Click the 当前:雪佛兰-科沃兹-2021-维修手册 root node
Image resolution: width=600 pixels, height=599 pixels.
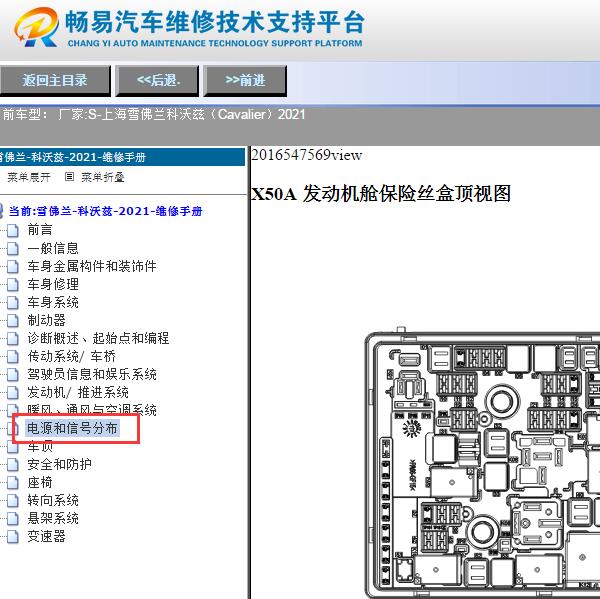tap(105, 211)
